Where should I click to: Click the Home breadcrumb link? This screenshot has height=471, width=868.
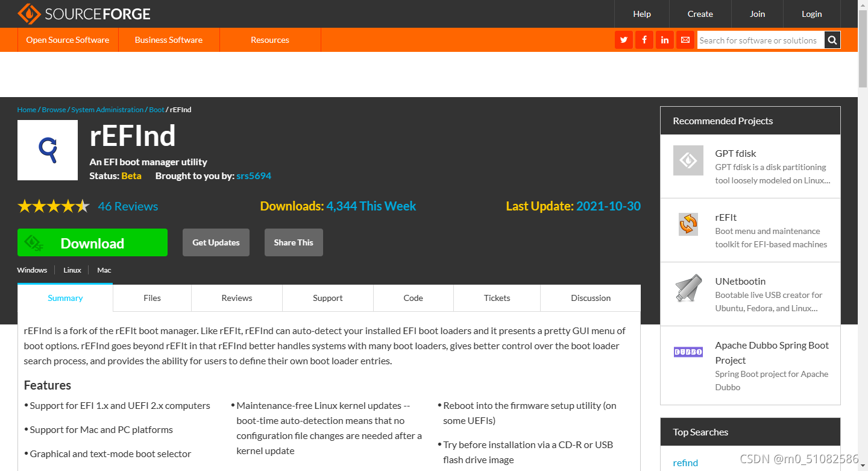pos(27,110)
